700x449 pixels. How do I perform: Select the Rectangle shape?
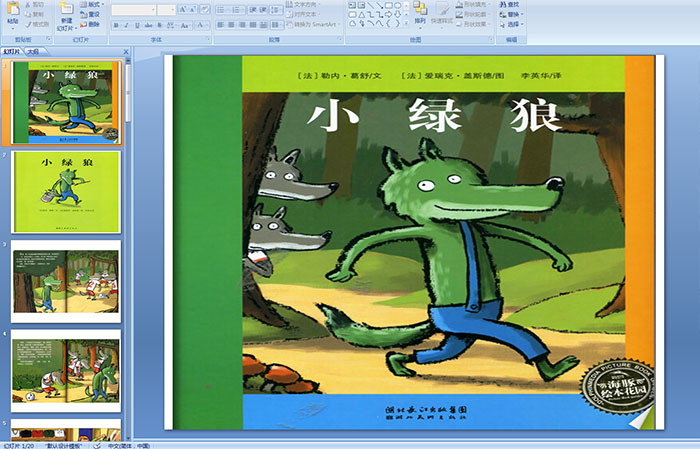pyautogui.click(x=389, y=5)
